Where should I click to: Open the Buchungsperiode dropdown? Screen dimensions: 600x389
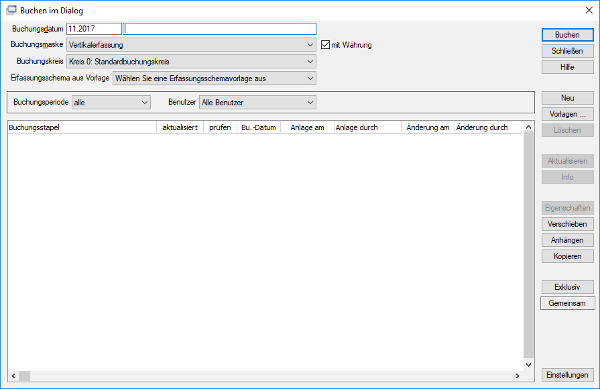[x=111, y=103]
